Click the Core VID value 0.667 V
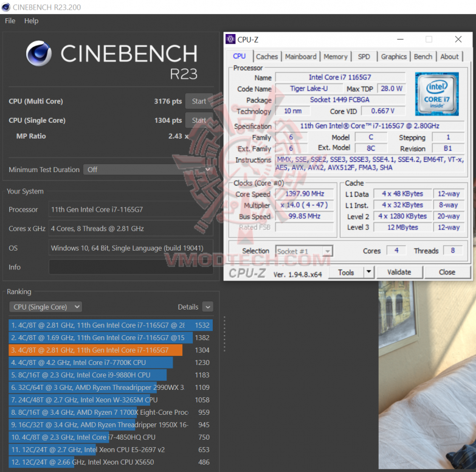This screenshot has height=472, width=476. coord(383,111)
